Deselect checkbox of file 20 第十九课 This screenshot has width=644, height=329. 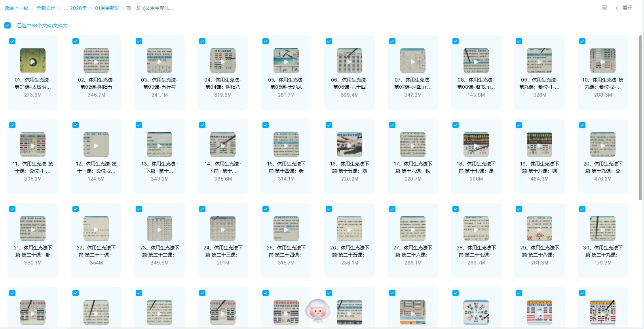coord(582,125)
